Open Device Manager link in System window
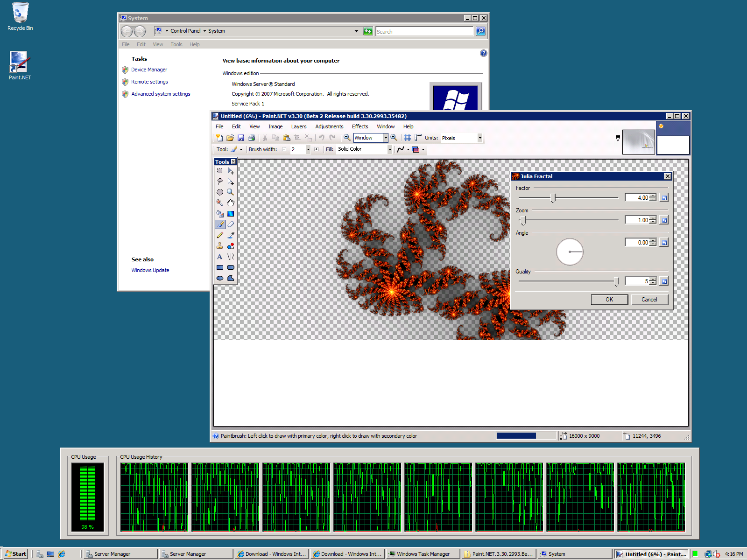 149,70
